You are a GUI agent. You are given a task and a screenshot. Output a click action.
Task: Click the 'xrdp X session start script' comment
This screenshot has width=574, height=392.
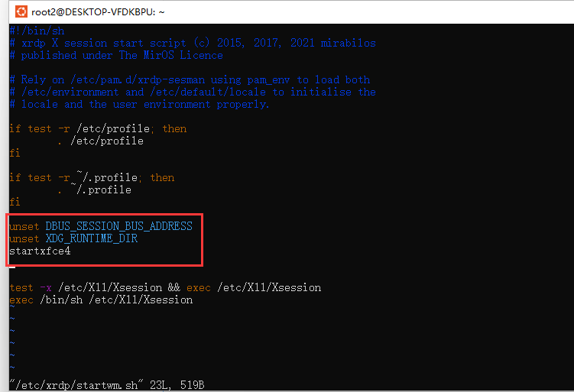pos(193,44)
